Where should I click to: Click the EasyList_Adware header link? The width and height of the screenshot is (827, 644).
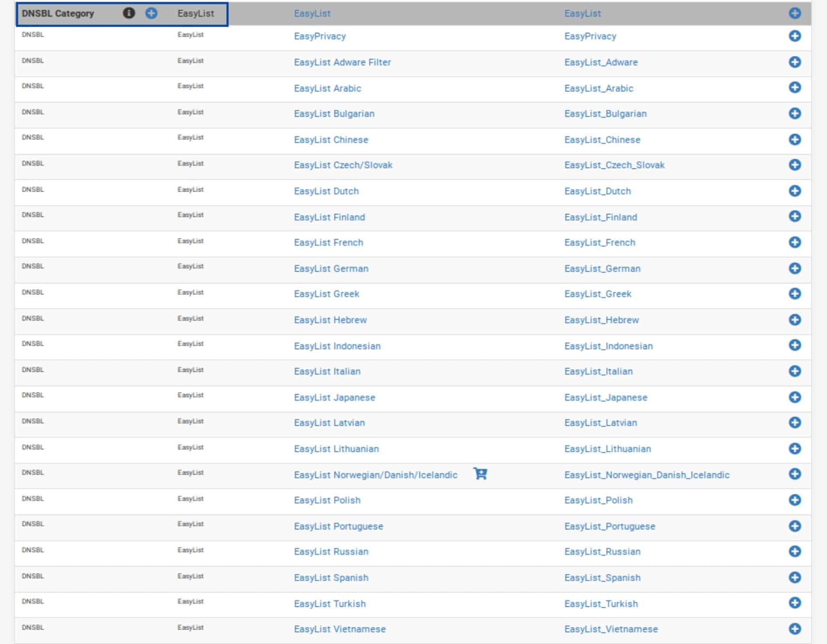(601, 62)
